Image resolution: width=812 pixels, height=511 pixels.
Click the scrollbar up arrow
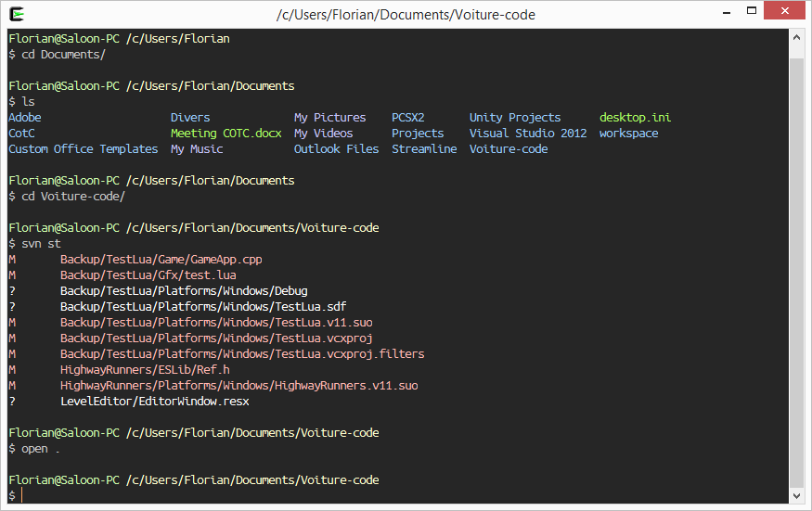point(797,37)
